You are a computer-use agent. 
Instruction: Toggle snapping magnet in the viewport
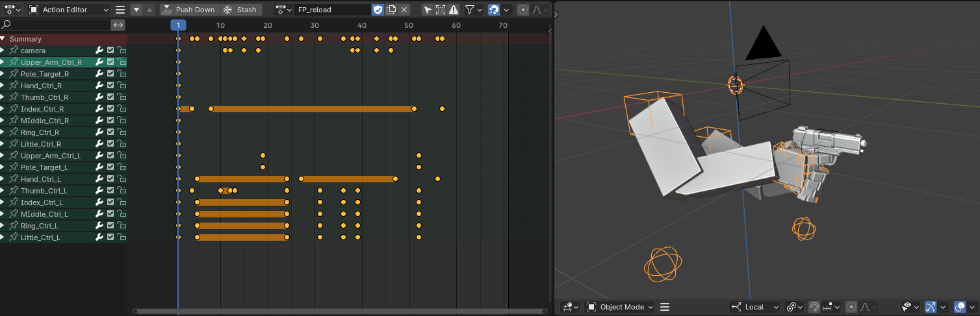[x=814, y=307]
